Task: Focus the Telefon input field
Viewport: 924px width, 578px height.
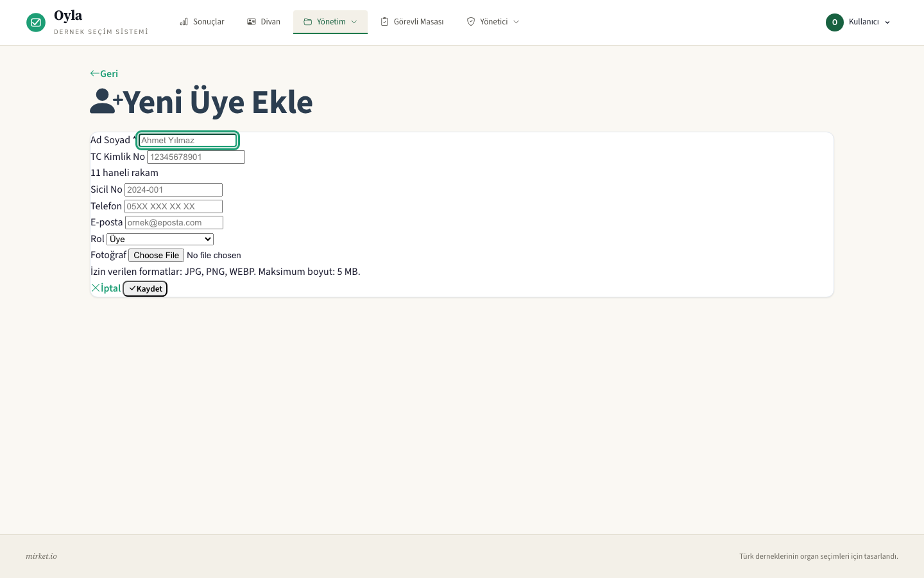Action: tap(173, 206)
